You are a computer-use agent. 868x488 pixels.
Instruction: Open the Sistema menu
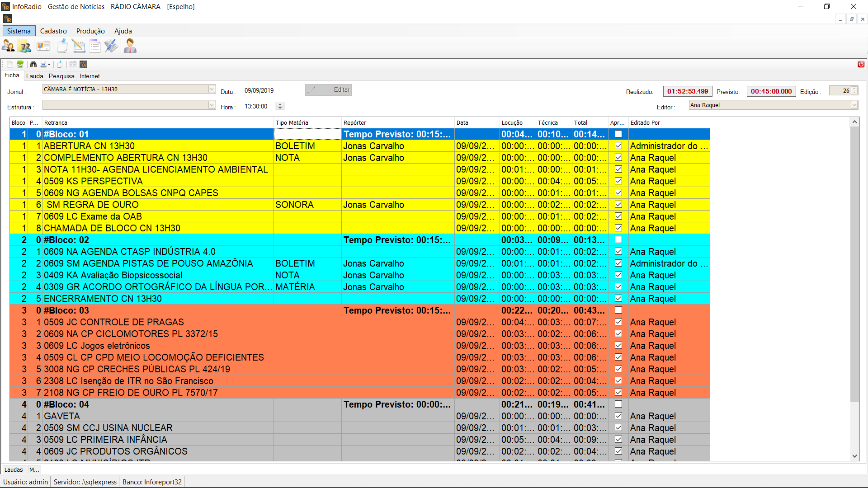coord(19,31)
